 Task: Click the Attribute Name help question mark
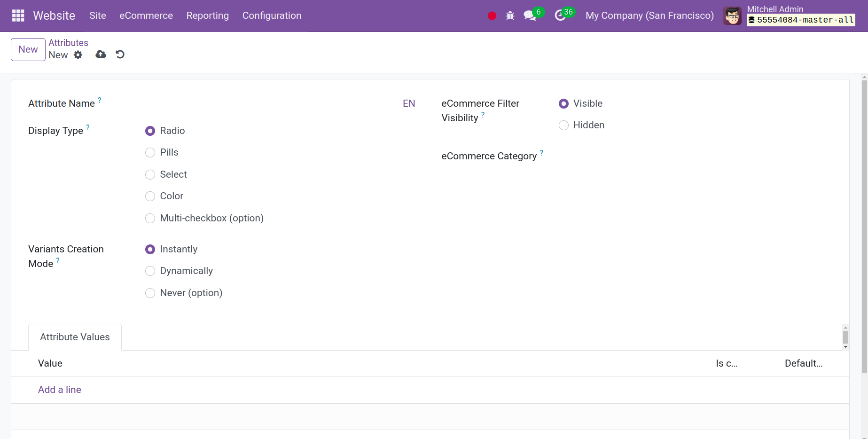(100, 100)
